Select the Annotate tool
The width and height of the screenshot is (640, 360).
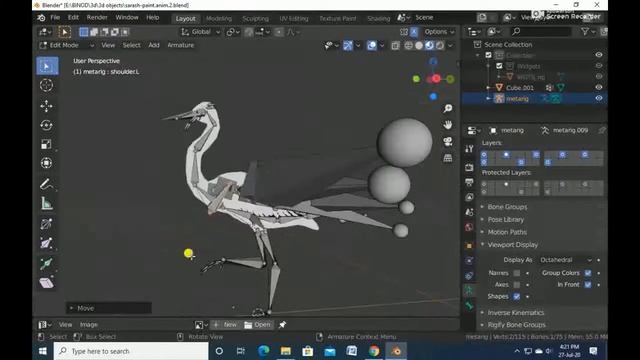(47, 184)
